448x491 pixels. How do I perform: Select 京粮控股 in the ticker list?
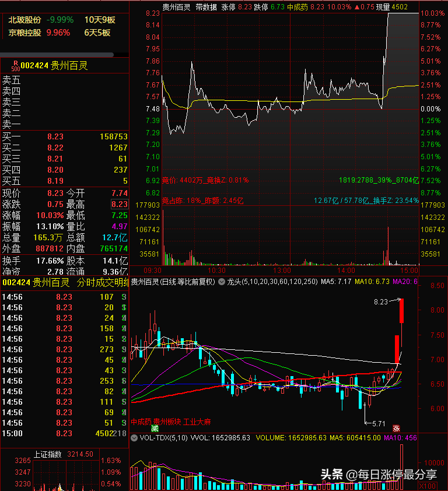[x=24, y=33]
